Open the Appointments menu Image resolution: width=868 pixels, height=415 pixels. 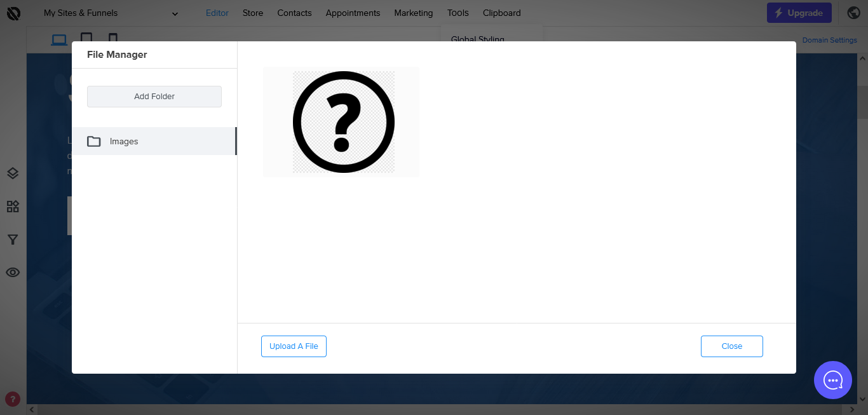tap(353, 13)
